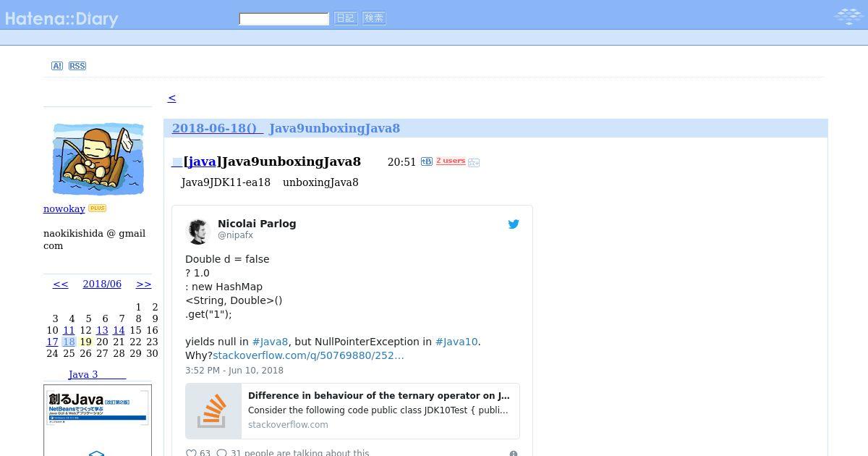Open calendar day 18

69,342
